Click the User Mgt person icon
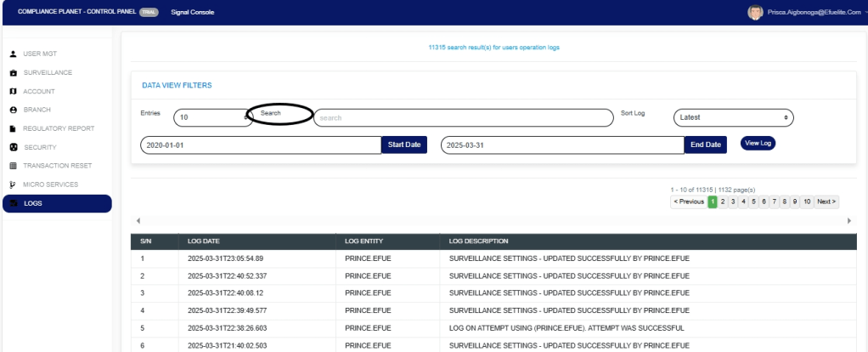The width and height of the screenshot is (868, 352). pos(13,55)
